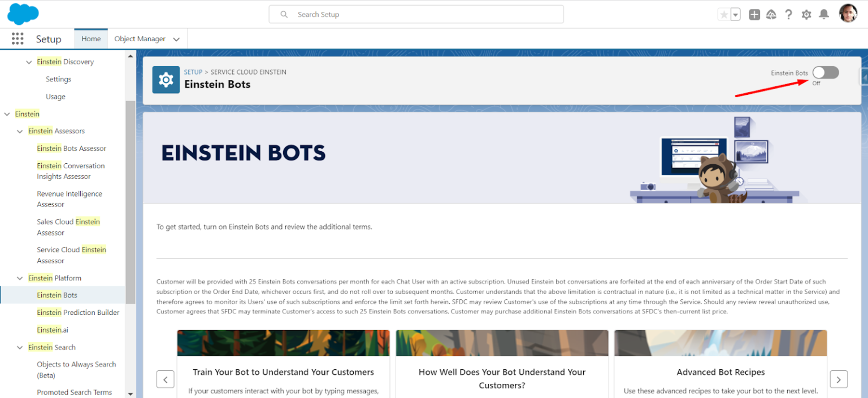Viewport: 868px width, 398px height.
Task: Open the favorites list dropdown arrow
Action: (x=735, y=15)
